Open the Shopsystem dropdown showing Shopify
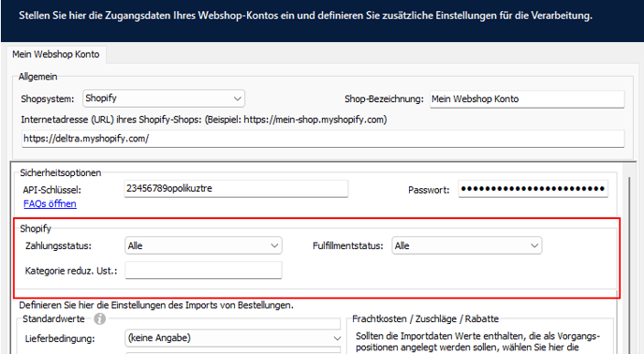This screenshot has height=354, width=644. click(164, 98)
